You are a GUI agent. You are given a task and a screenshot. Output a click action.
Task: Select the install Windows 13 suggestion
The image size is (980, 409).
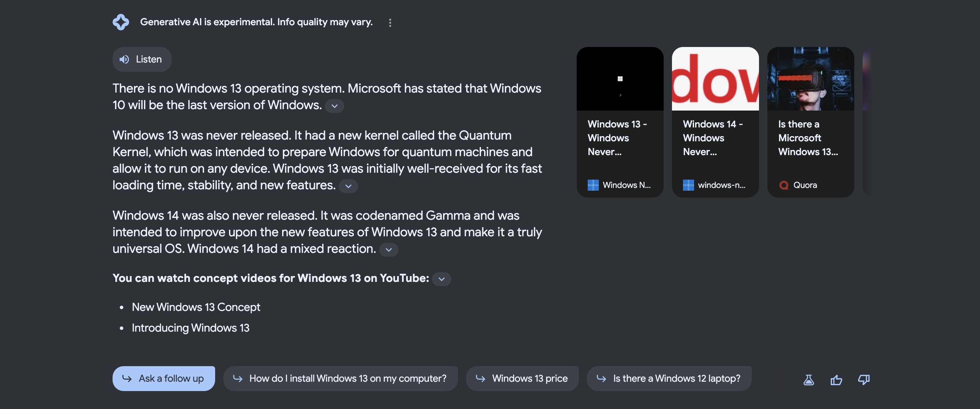pos(340,379)
